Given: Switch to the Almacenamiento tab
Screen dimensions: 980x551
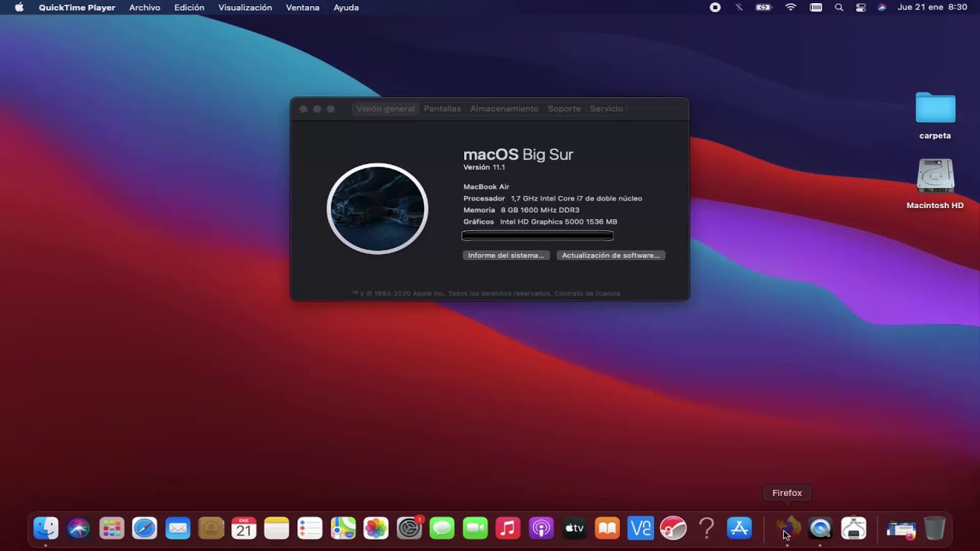Looking at the screenshot, I should point(505,109).
